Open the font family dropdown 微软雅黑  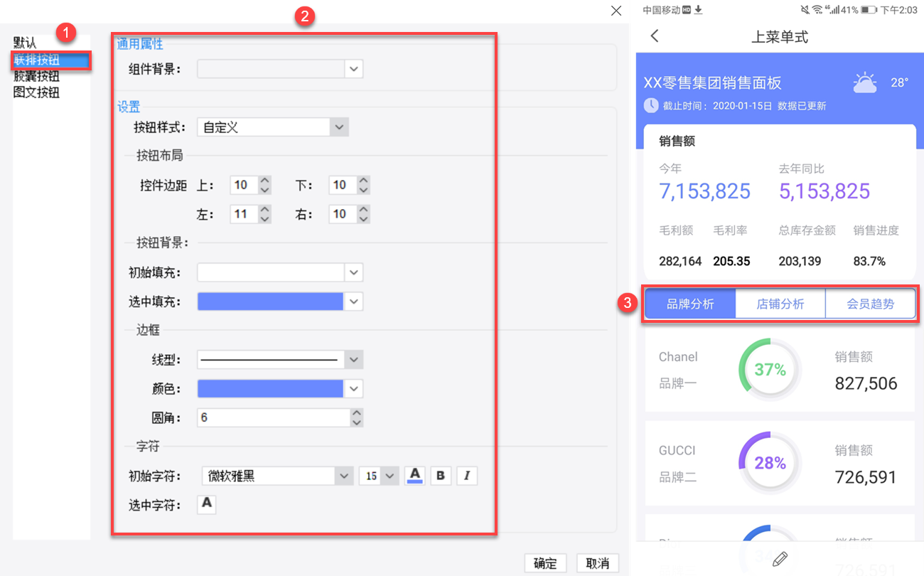tap(344, 476)
